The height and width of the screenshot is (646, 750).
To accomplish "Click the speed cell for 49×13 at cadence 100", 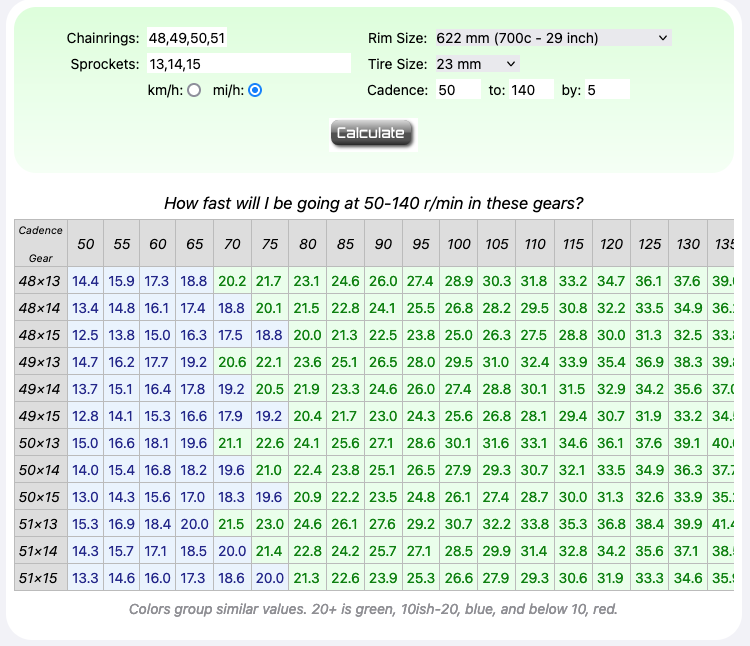I will coord(458,362).
